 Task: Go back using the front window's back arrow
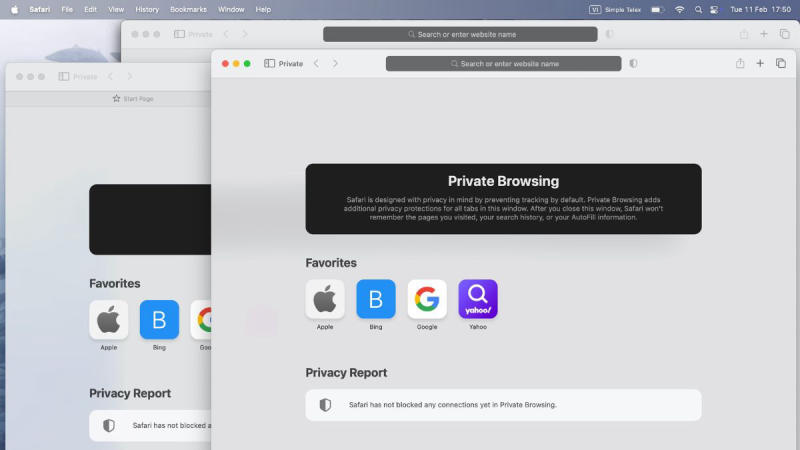pyautogui.click(x=316, y=63)
